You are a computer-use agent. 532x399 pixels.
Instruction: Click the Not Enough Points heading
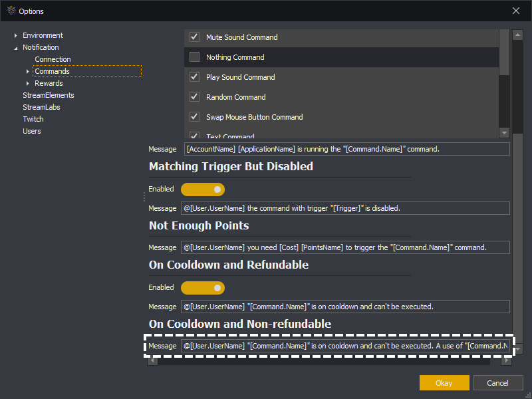[x=199, y=225]
